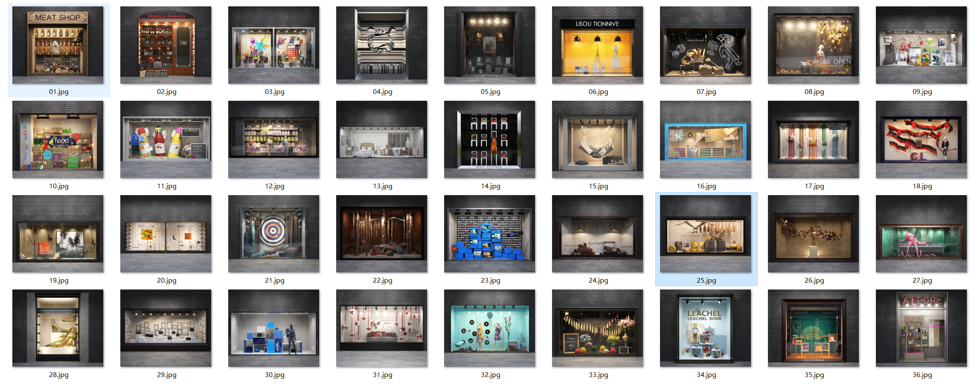Screen dimensions: 980x389
Task: Select the 18.jpg red ribbon thumbnail
Action: pos(922,139)
